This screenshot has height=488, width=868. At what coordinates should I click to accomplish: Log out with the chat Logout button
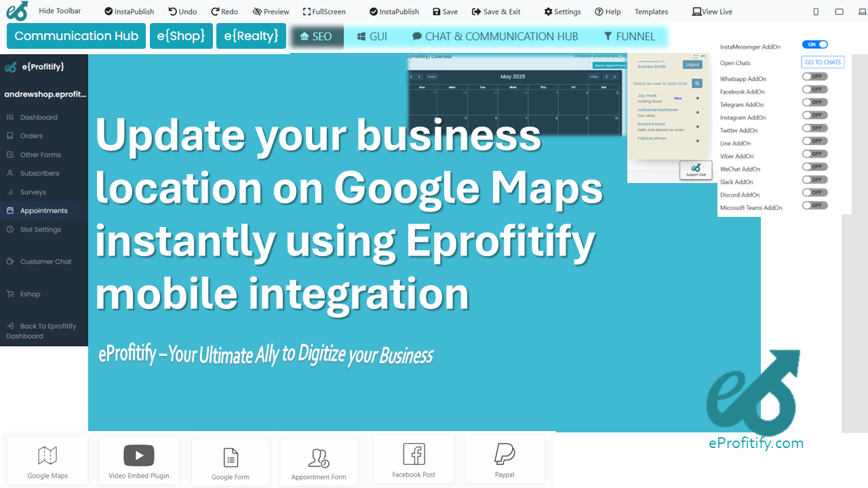692,65
